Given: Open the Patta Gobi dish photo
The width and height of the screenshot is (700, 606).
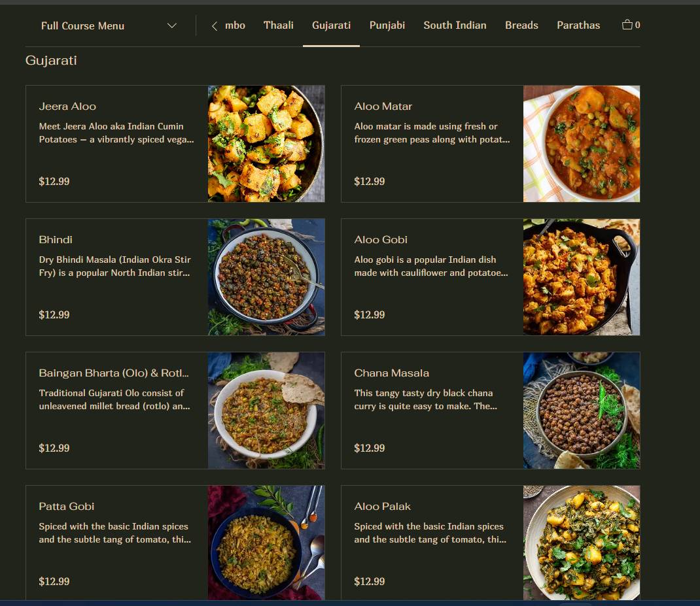Looking at the screenshot, I should coord(266,543).
